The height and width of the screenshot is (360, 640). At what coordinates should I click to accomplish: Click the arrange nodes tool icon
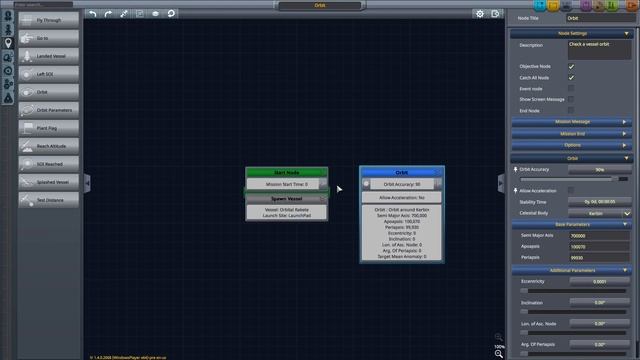click(124, 14)
